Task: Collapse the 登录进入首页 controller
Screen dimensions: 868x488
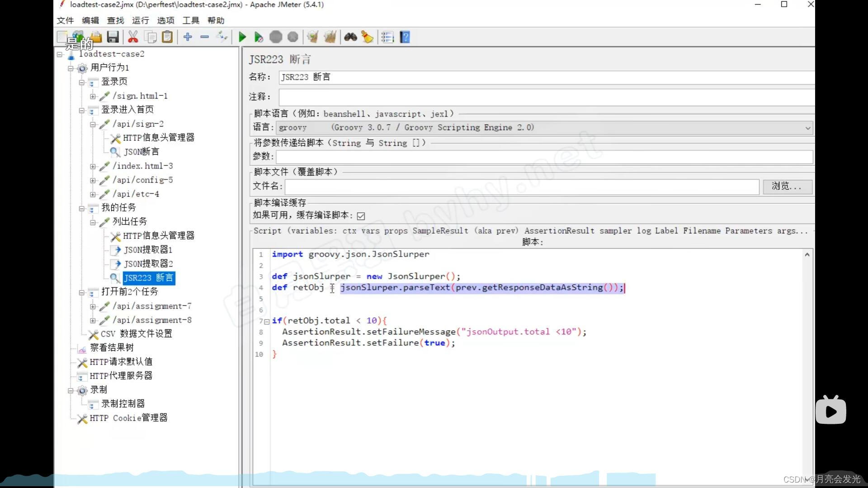Action: click(82, 110)
